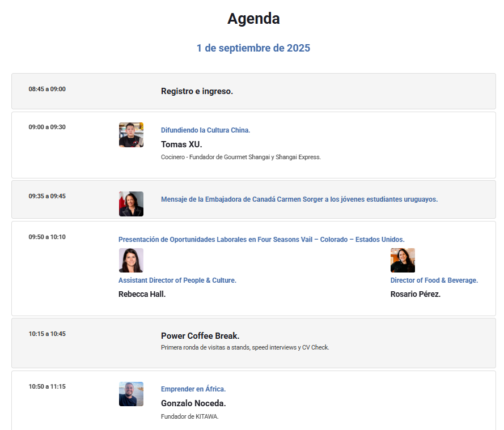Select the name Tomas XU
This screenshot has width=504, height=430.
tap(181, 144)
